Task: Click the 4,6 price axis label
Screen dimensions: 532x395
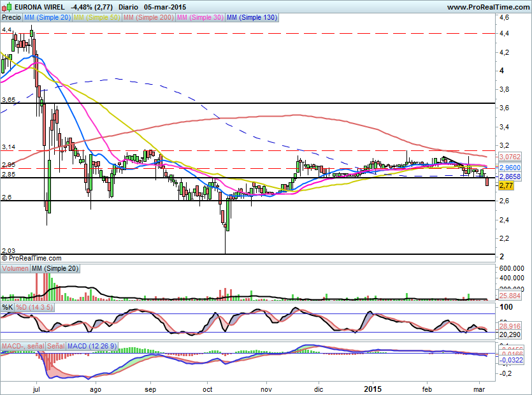Action: 504,17
